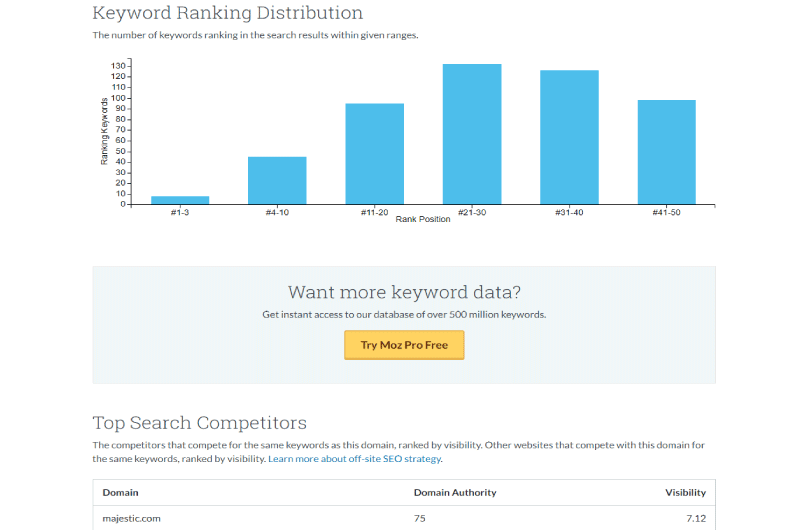Click the 75 domain authority value
800x530 pixels.
point(419,518)
